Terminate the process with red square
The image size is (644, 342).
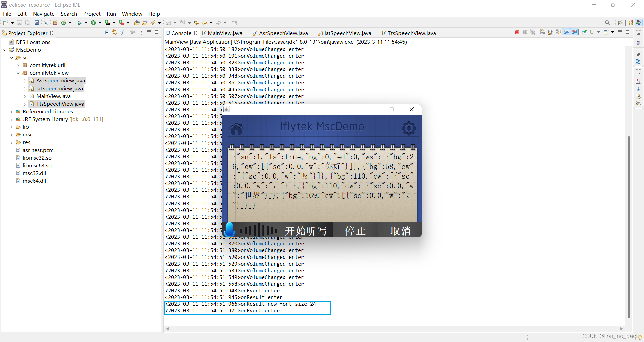tap(517, 32)
